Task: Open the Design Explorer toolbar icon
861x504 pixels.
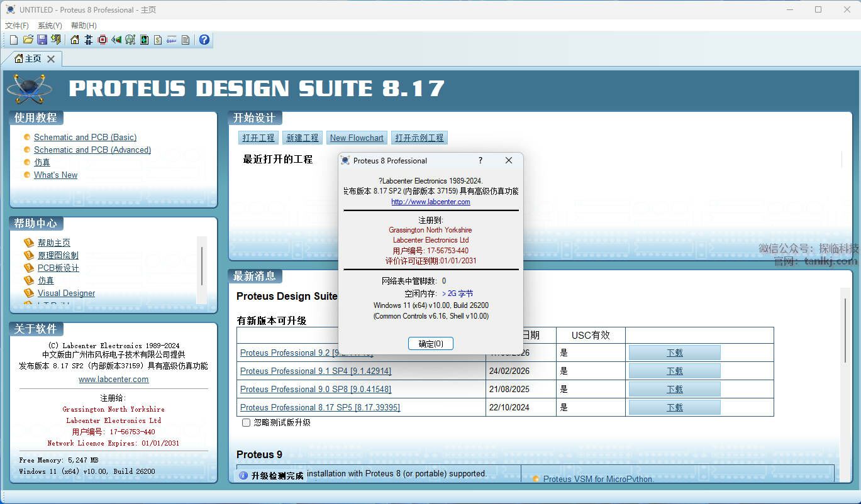Action: (144, 40)
